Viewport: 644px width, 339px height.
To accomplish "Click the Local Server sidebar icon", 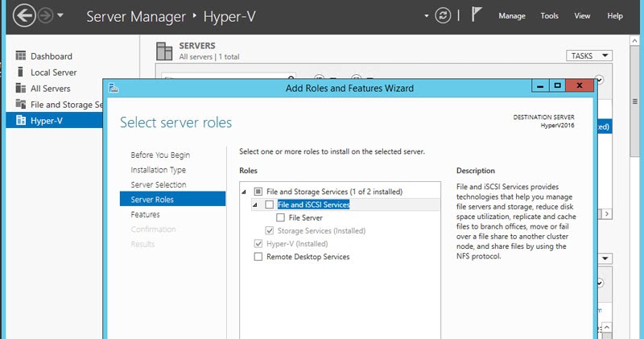I will 21,72.
